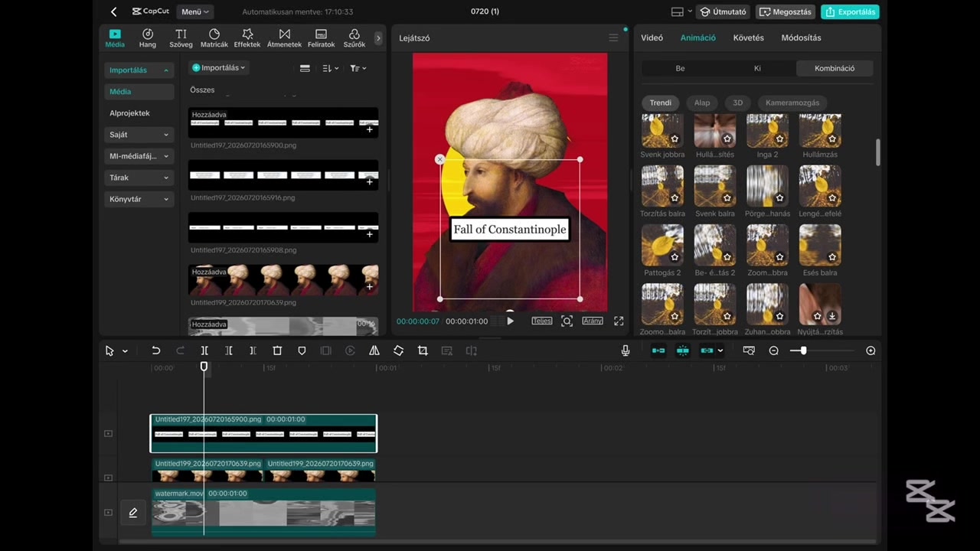Select Alprojektek in the sidebar
The height and width of the screenshot is (551, 980).
130,113
